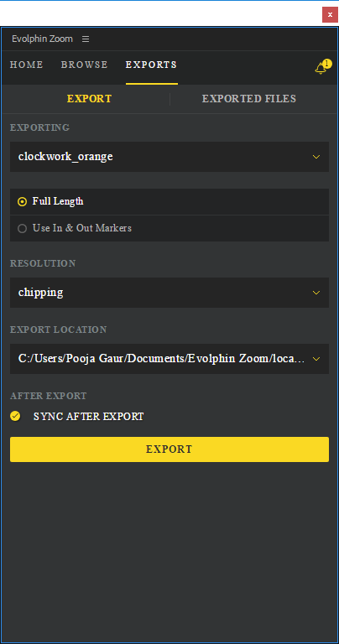Viewport: 339px width, 644px height.
Task: Close the panel with red X
Action: pos(330,14)
